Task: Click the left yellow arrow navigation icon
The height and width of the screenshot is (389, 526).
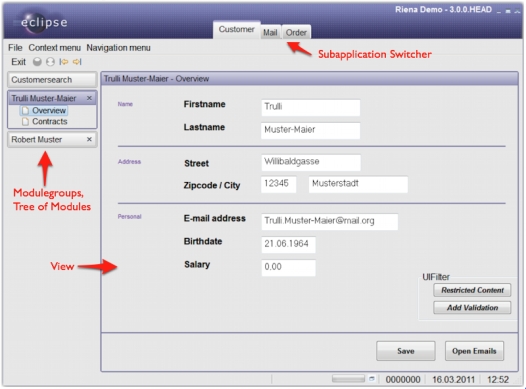Action: pos(64,62)
